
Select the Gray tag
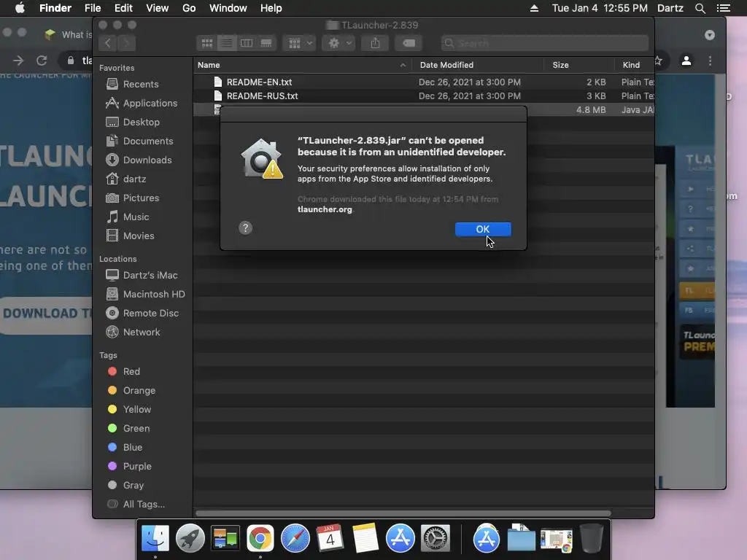[x=133, y=485]
